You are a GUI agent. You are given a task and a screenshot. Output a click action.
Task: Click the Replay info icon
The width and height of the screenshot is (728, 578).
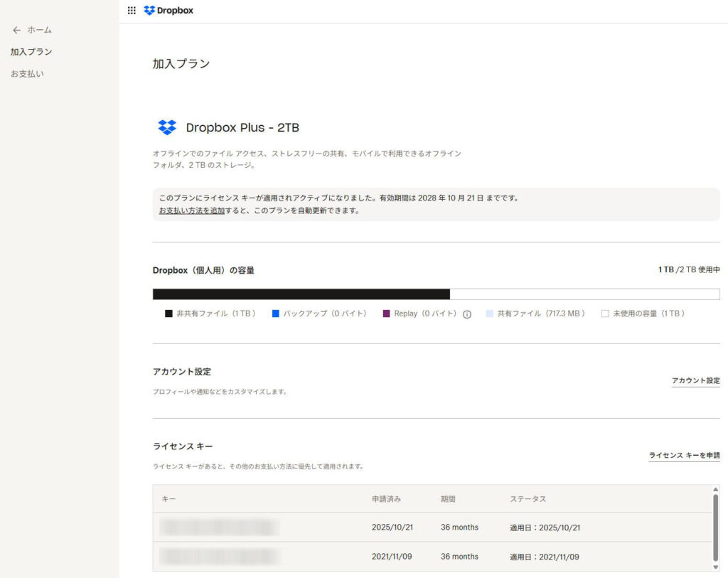point(467,314)
